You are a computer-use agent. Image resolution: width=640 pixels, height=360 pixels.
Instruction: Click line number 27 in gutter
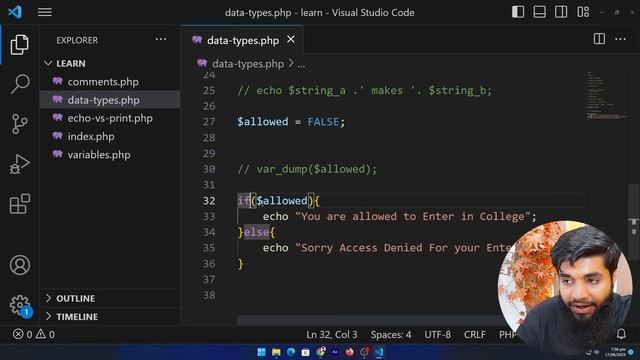(209, 122)
